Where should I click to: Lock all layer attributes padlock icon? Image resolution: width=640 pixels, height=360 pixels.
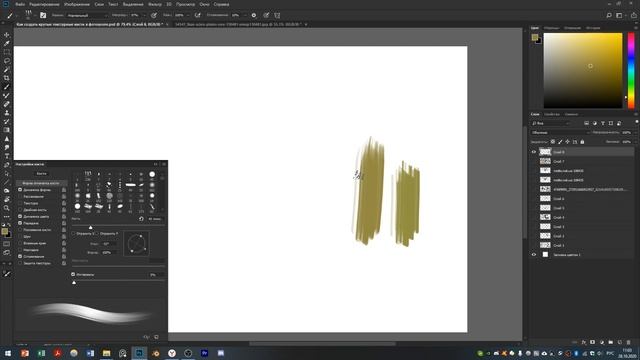click(x=582, y=142)
